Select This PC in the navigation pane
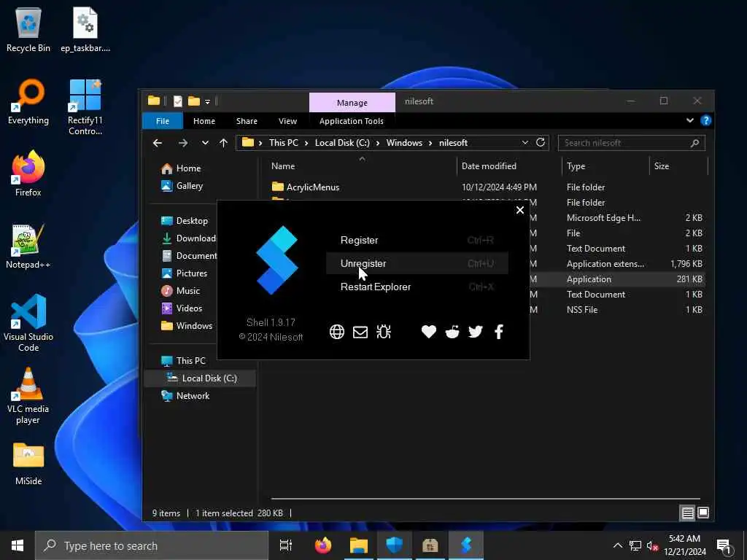747x560 pixels. pos(190,360)
